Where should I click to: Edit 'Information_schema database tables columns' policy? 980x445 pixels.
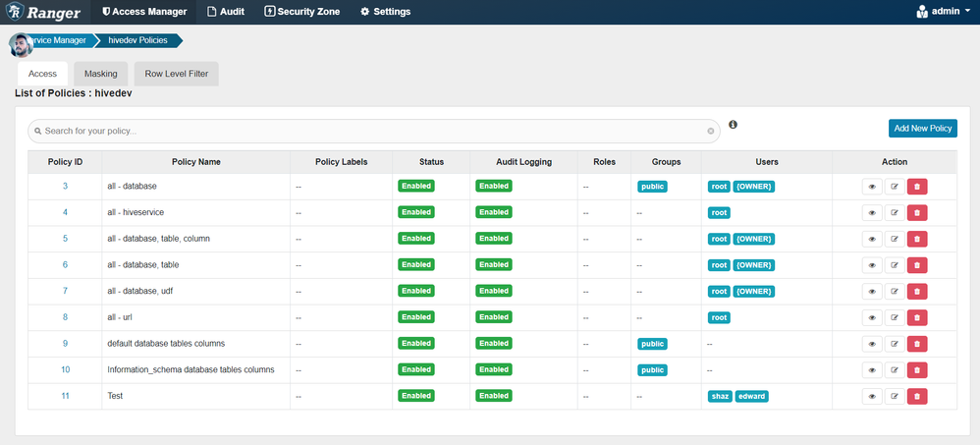coord(895,370)
